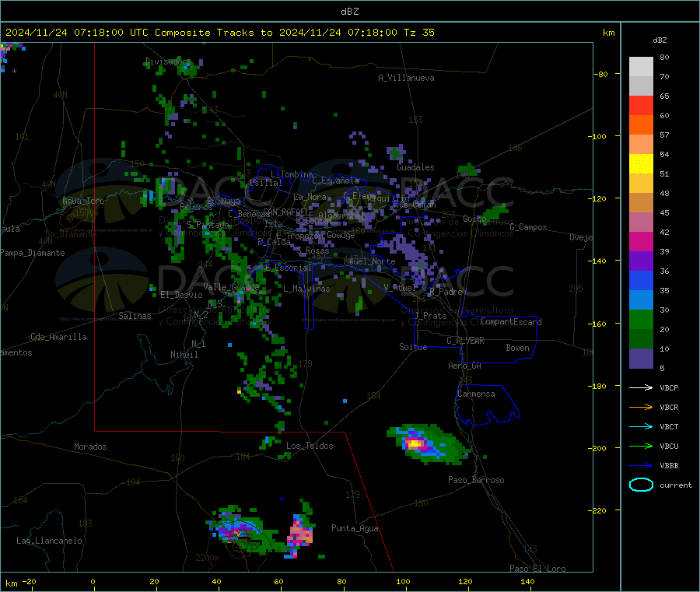This screenshot has height=592, width=700.
Task: Click the orange VBCR arrow in legend
Action: point(641,407)
